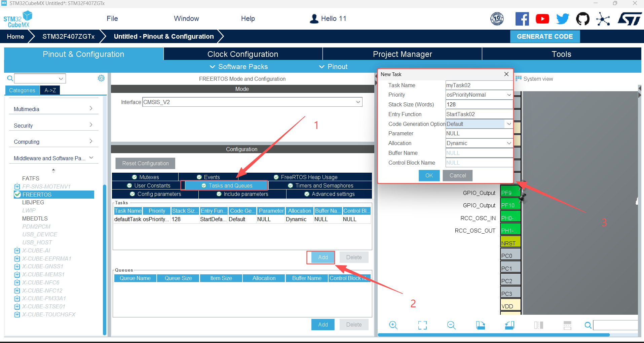Open the FreeRTOS Heap Usage tab
644x343 pixels.
tap(305, 177)
